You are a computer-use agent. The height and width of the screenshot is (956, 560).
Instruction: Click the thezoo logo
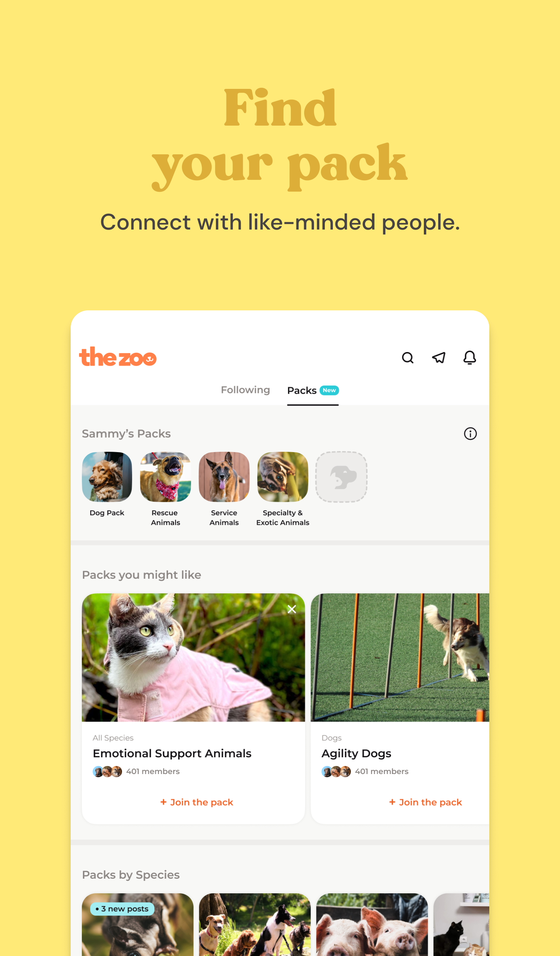click(x=118, y=357)
